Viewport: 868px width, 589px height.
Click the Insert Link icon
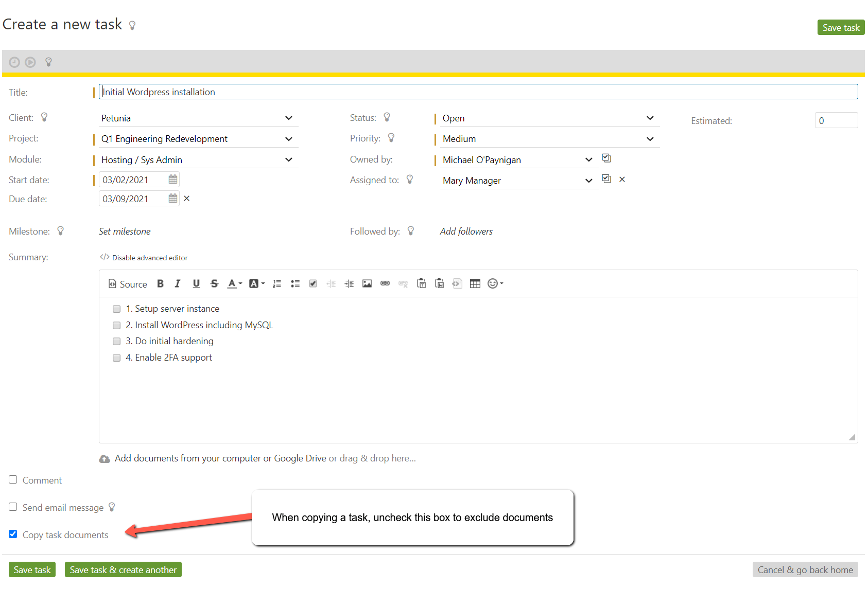click(x=385, y=283)
